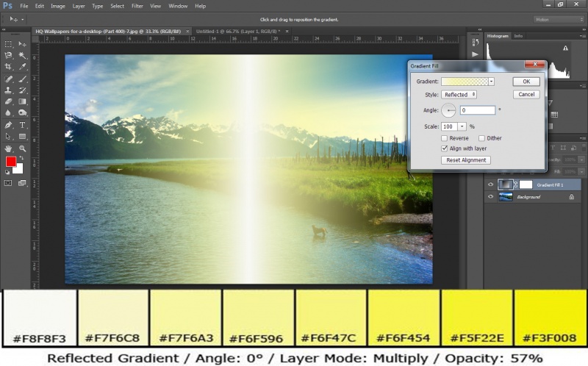Expand the Scale percentage dropdown
The image size is (588, 366).
[463, 126]
